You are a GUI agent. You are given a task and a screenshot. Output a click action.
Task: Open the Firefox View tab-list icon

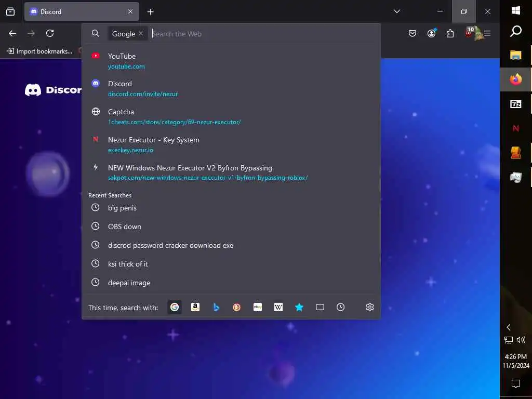(x=10, y=12)
